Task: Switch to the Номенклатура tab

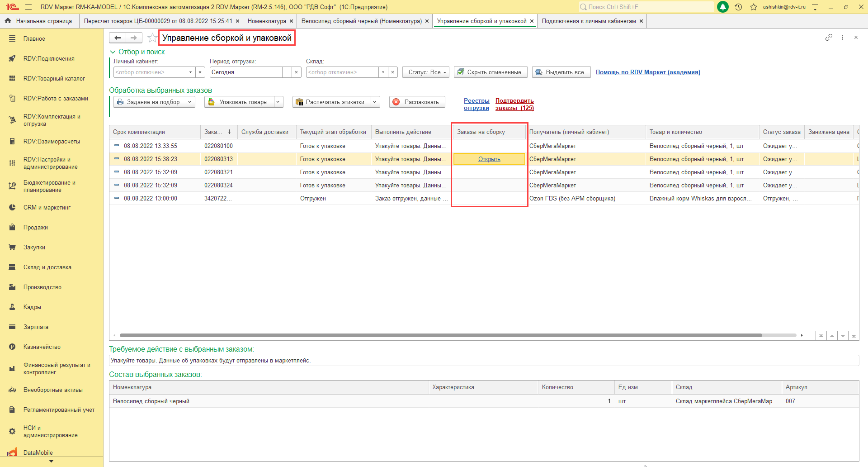Action: pyautogui.click(x=267, y=21)
